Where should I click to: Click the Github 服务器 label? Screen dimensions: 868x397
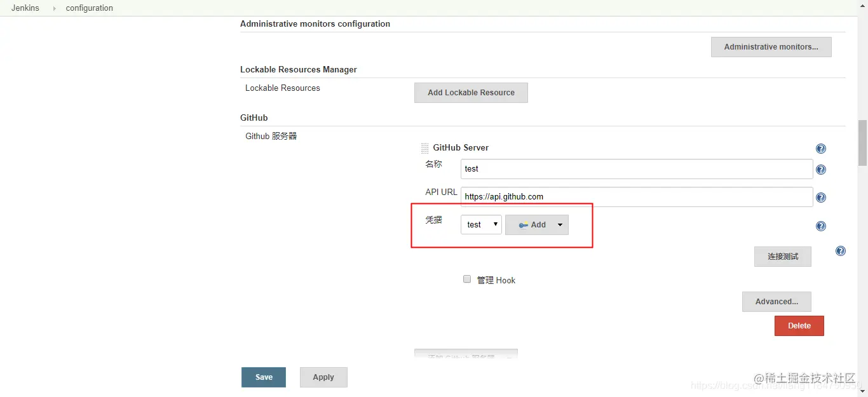(271, 136)
